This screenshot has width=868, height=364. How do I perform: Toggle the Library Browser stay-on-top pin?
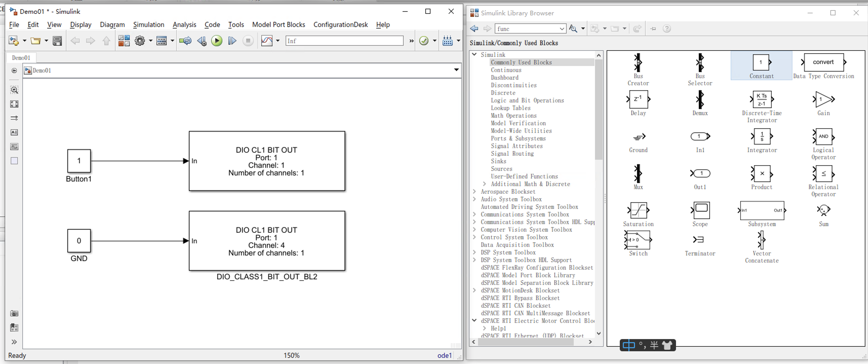[653, 29]
